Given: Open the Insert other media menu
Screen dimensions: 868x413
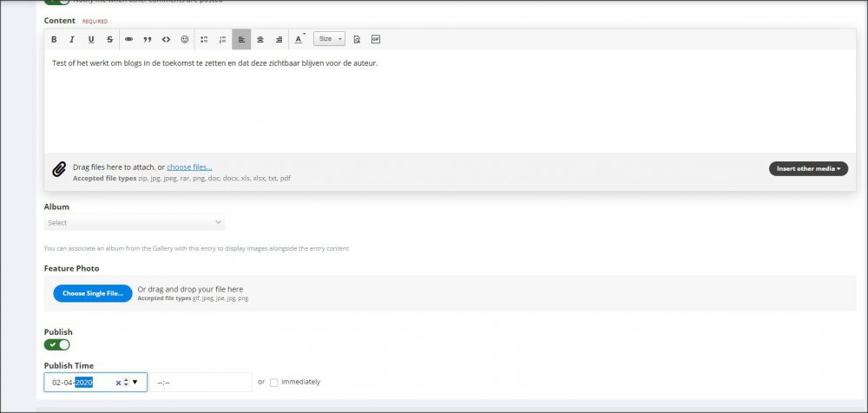Looking at the screenshot, I should point(808,168).
